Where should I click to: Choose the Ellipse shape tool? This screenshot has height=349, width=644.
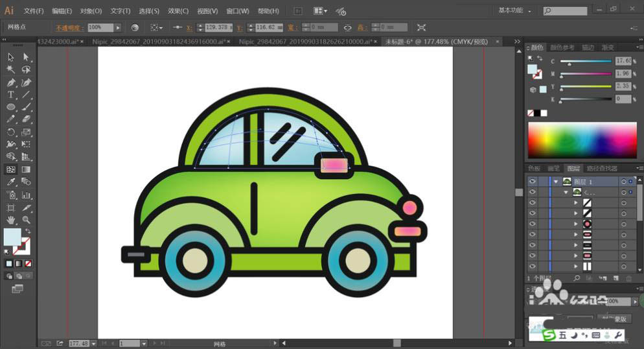point(11,107)
